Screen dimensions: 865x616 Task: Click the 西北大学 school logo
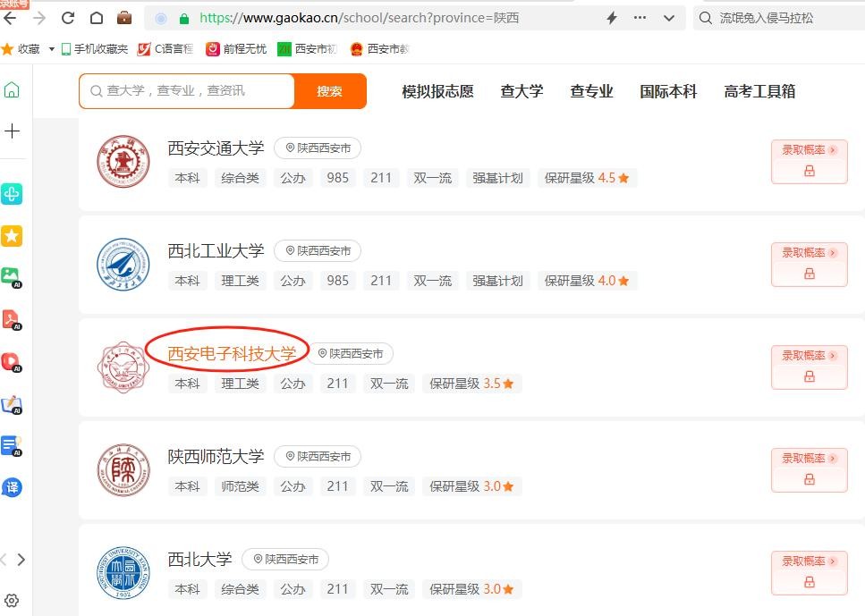123,573
